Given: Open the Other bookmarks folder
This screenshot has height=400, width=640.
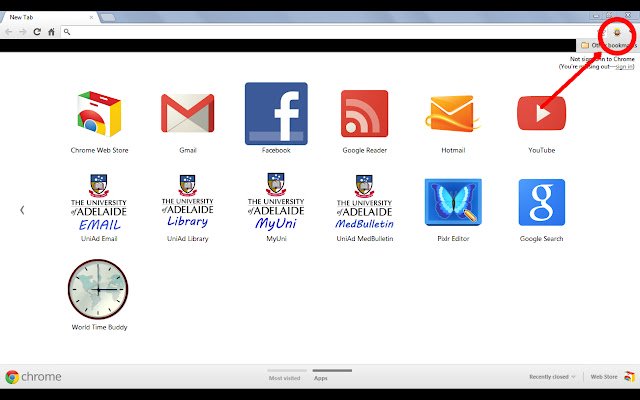Looking at the screenshot, I should point(608,45).
